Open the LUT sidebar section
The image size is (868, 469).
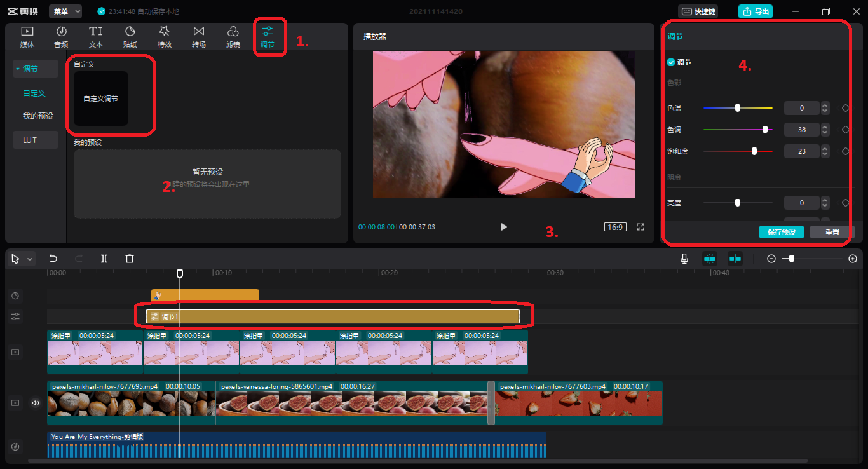tap(36, 140)
